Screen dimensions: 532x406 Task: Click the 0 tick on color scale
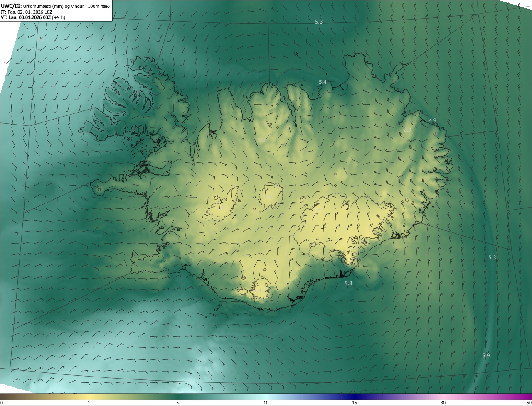[1, 403]
